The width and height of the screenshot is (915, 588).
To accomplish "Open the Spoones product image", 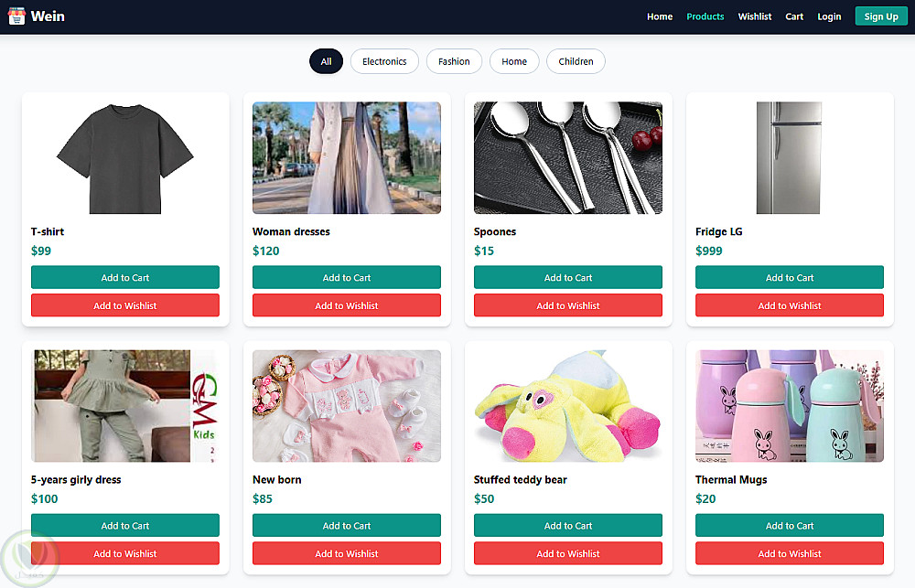I will 568,158.
